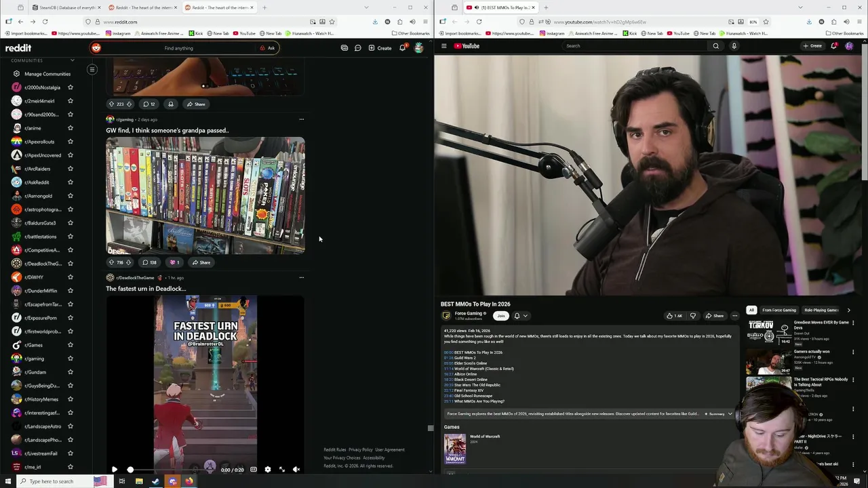Reload the Reddit browser page
868x488 pixels.
coord(45,22)
